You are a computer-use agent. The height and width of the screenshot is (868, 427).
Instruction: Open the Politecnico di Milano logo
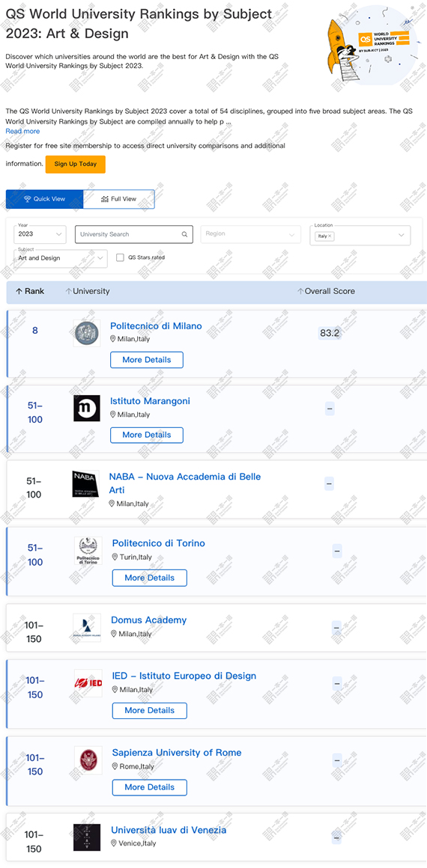(87, 333)
